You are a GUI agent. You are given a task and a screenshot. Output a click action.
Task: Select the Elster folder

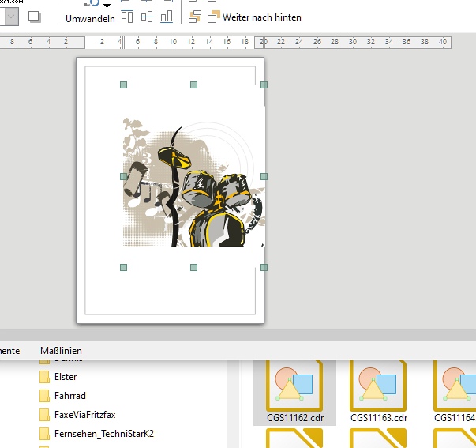click(65, 377)
